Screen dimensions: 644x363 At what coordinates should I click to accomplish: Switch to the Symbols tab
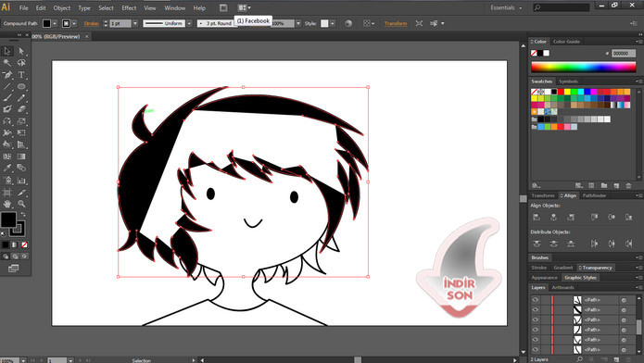[x=568, y=81]
